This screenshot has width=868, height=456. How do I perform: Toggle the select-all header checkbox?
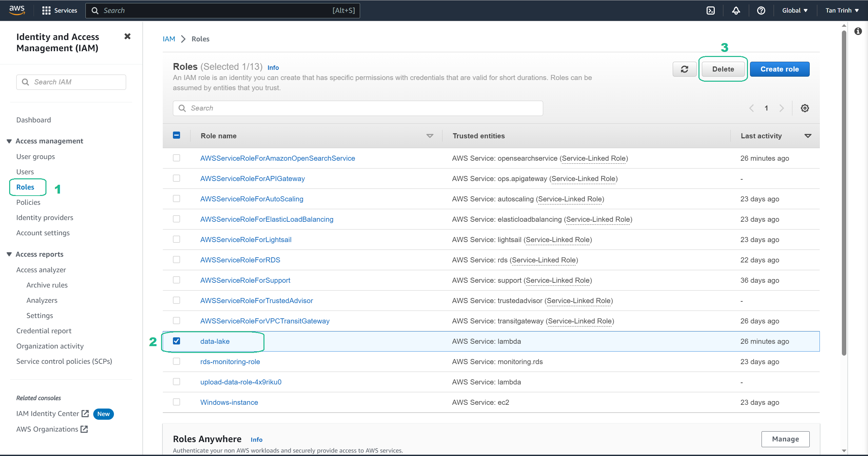(177, 135)
